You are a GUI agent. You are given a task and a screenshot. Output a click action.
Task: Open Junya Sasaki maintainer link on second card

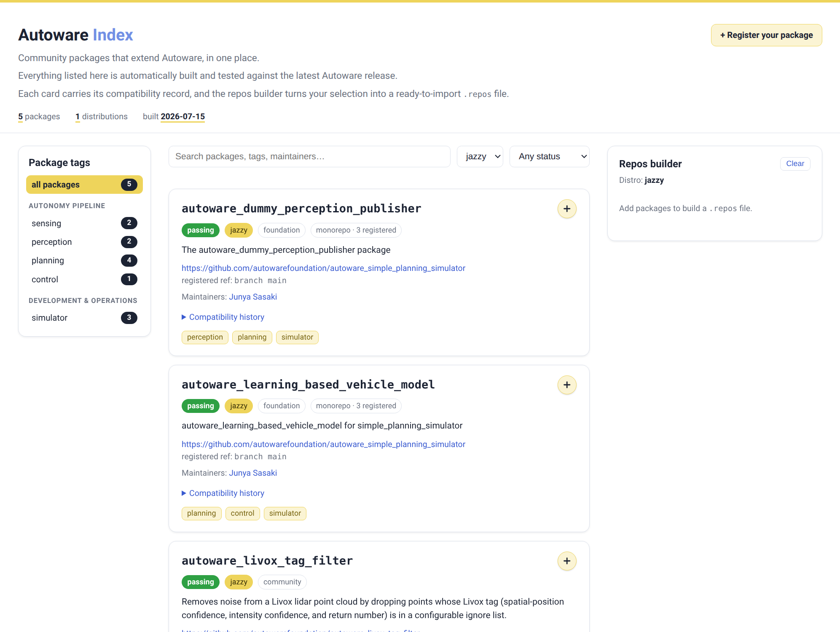(253, 473)
